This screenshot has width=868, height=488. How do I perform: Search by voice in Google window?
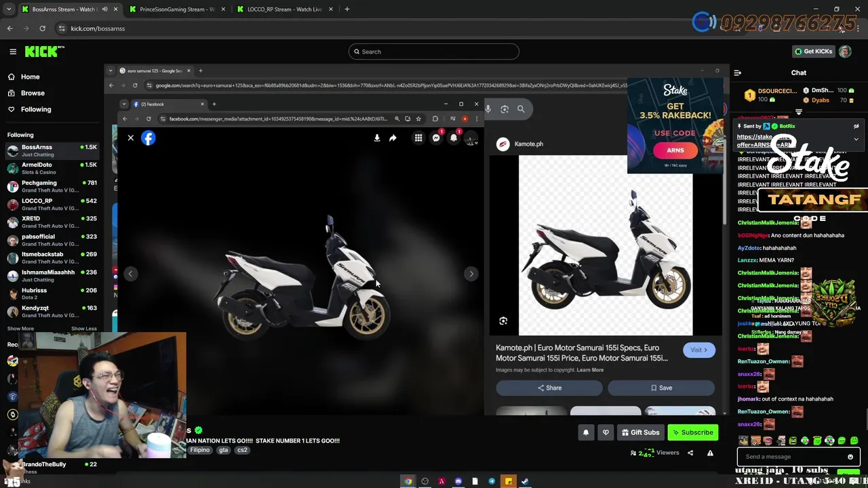(488, 109)
